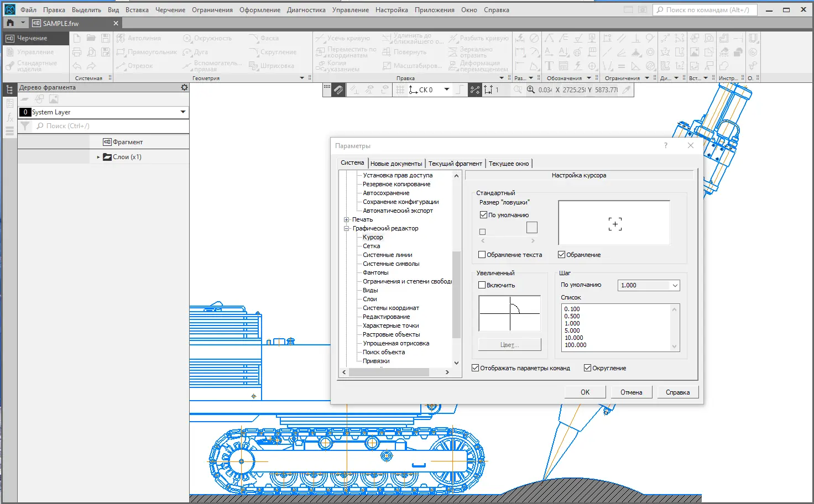This screenshot has width=814, height=504.
Task: Choose the Усечь кривую trim tool
Action: 343,38
